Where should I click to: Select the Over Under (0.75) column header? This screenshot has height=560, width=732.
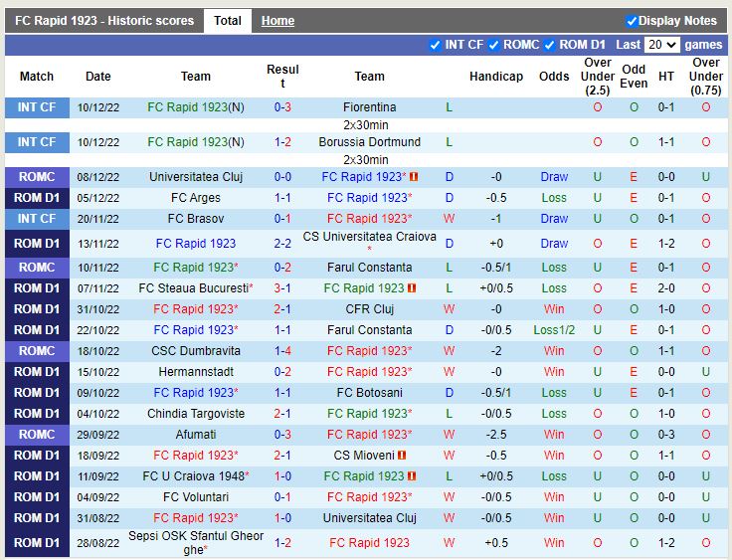[705, 77]
